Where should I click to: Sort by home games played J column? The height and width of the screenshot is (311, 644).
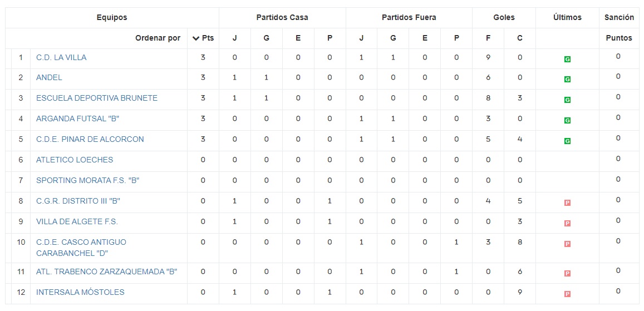coord(234,38)
